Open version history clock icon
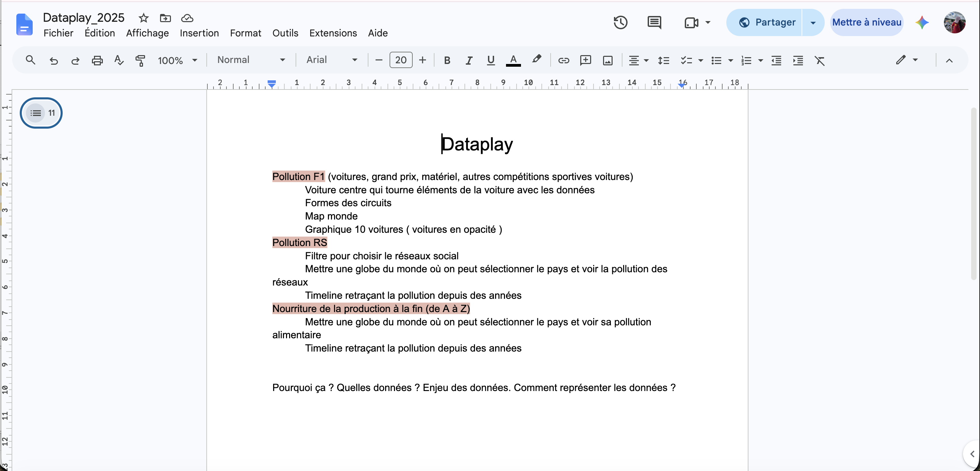This screenshot has height=471, width=980. 620,22
